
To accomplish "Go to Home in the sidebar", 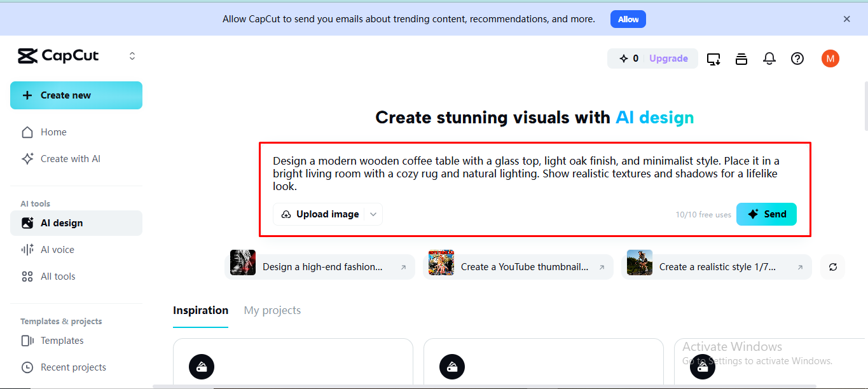I will point(54,132).
